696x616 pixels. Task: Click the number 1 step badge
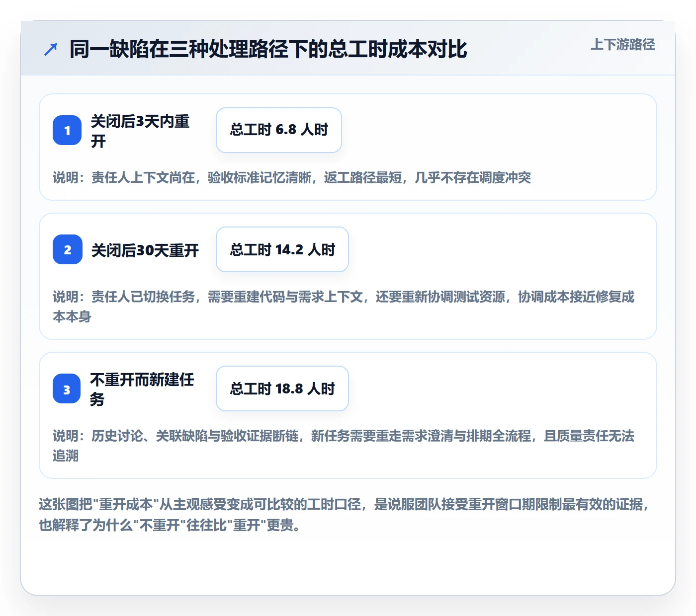click(x=67, y=130)
